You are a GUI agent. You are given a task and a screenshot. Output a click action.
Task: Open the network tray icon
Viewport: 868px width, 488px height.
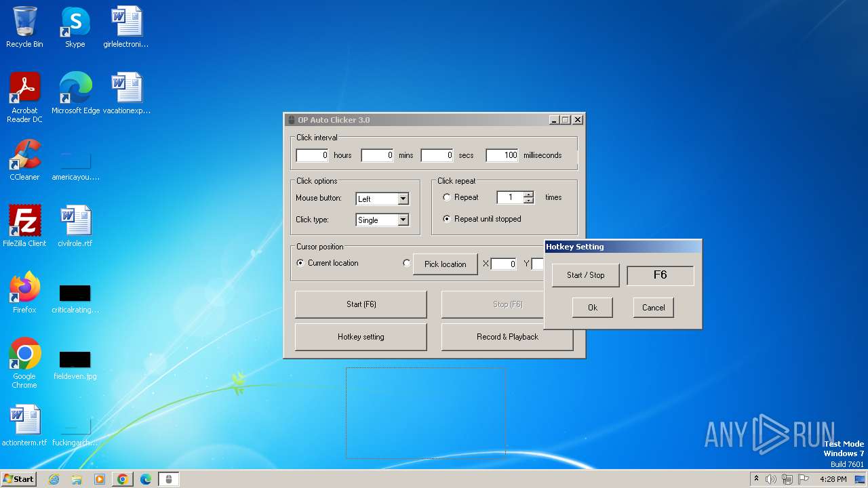point(787,479)
